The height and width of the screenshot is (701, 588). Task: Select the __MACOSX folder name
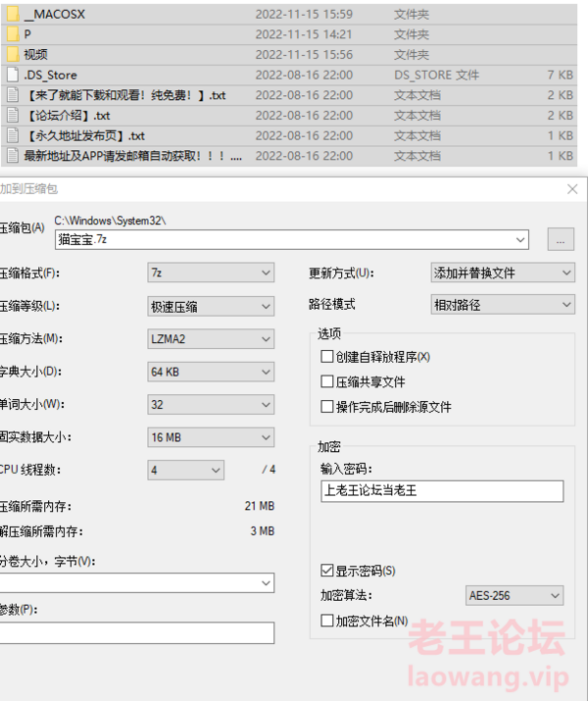[x=55, y=15]
